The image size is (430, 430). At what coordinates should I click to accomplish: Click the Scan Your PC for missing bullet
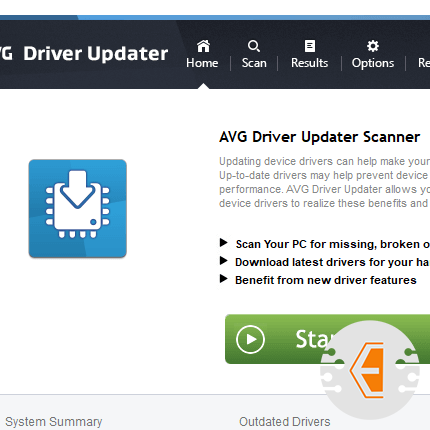[324, 244]
